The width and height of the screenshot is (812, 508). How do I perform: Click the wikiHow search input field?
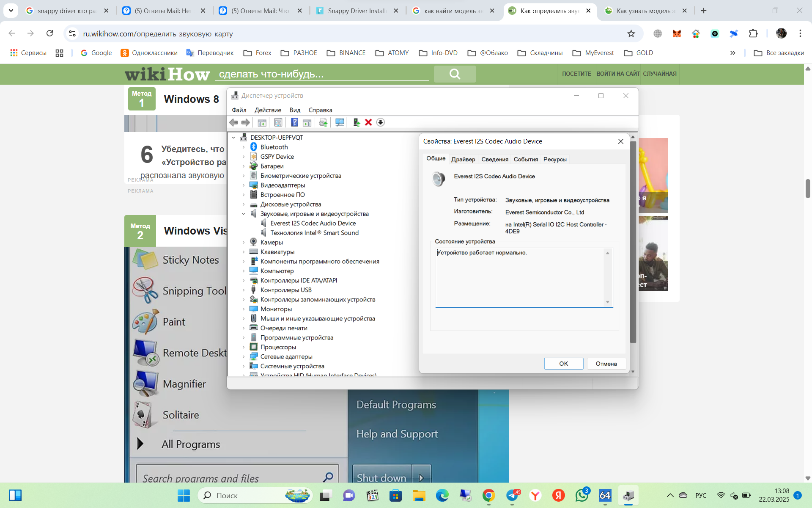click(x=322, y=74)
